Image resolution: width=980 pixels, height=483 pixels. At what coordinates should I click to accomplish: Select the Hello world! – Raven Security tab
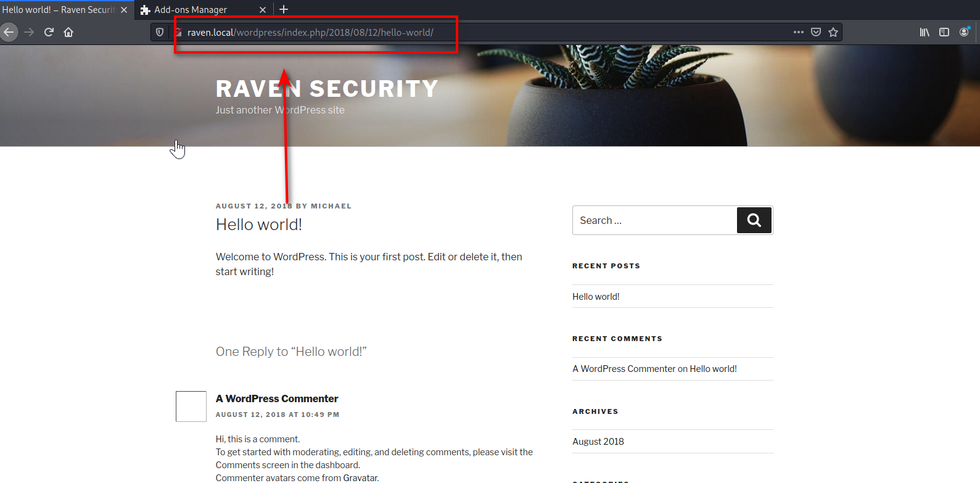[x=67, y=10]
